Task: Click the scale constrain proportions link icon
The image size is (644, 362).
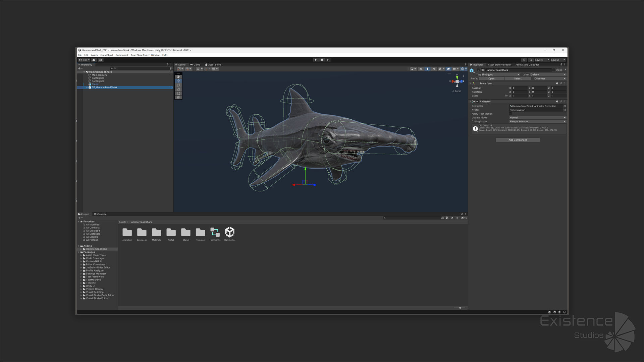Action: (506, 96)
